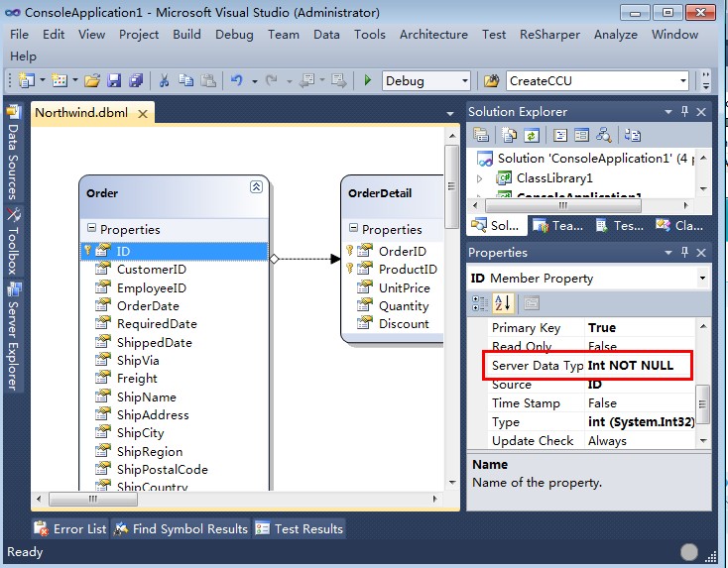Expand the ClassLibrary1 project node
The image size is (728, 568).
tap(480, 178)
